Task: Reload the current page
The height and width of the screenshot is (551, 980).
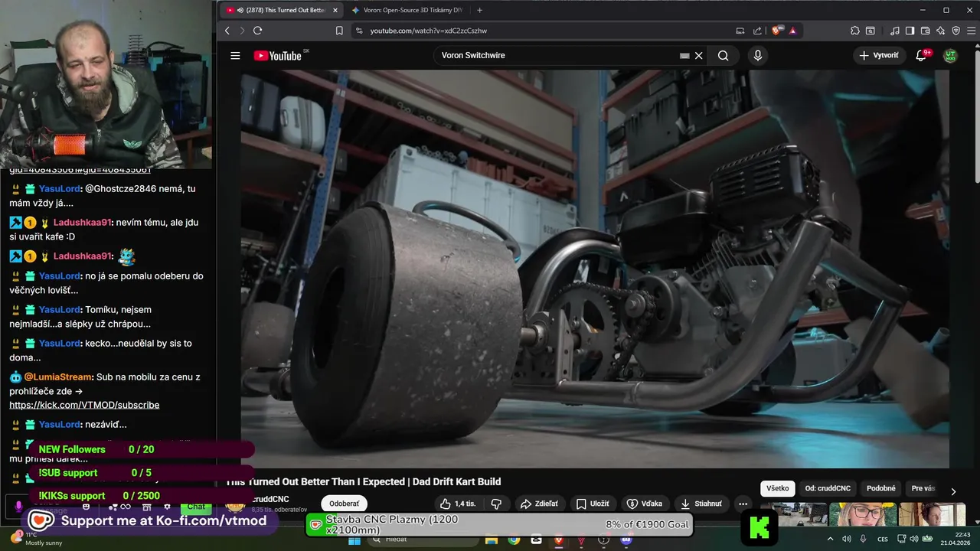Action: tap(257, 31)
